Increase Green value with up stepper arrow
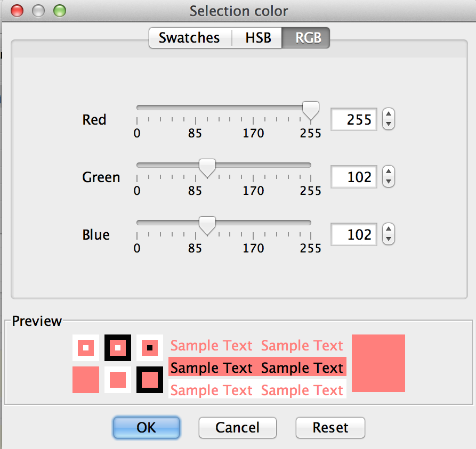The width and height of the screenshot is (476, 449). coord(389,172)
